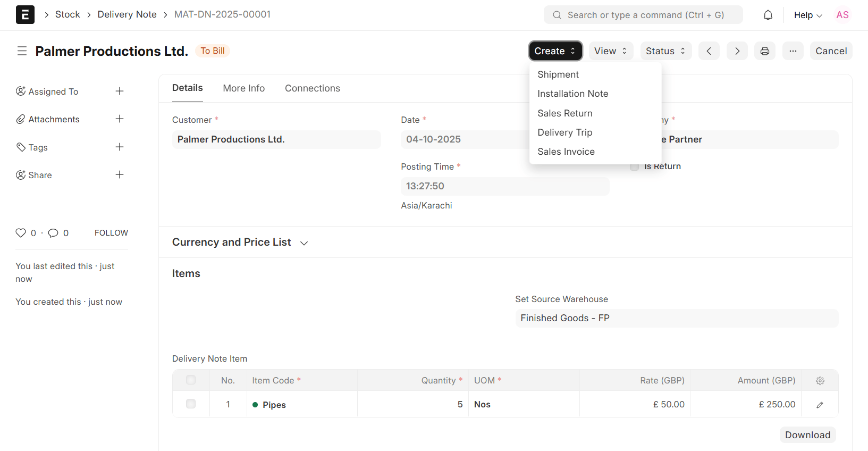Open item table settings gear

[x=820, y=381]
